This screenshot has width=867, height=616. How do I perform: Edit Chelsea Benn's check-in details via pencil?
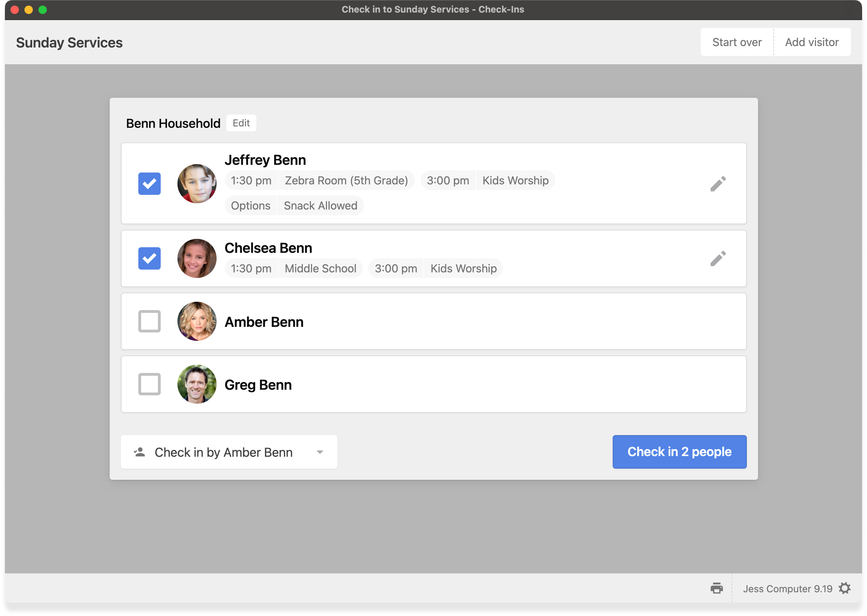click(x=718, y=258)
